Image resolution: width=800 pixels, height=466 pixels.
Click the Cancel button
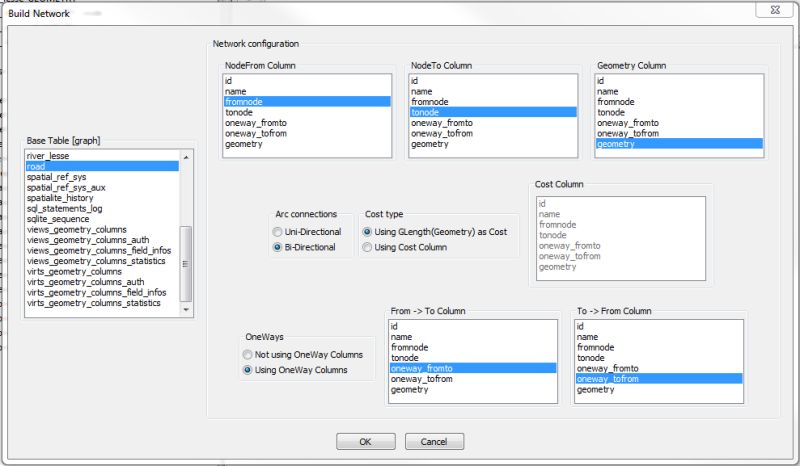point(434,442)
